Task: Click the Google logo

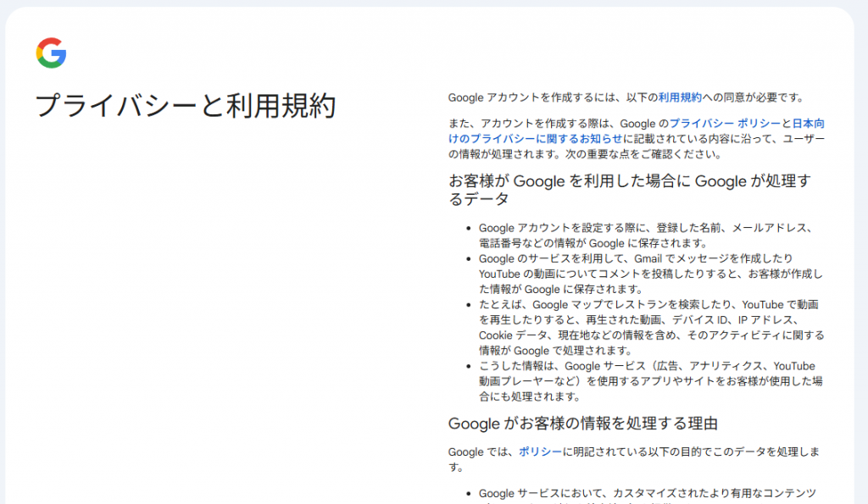Action: [51, 53]
